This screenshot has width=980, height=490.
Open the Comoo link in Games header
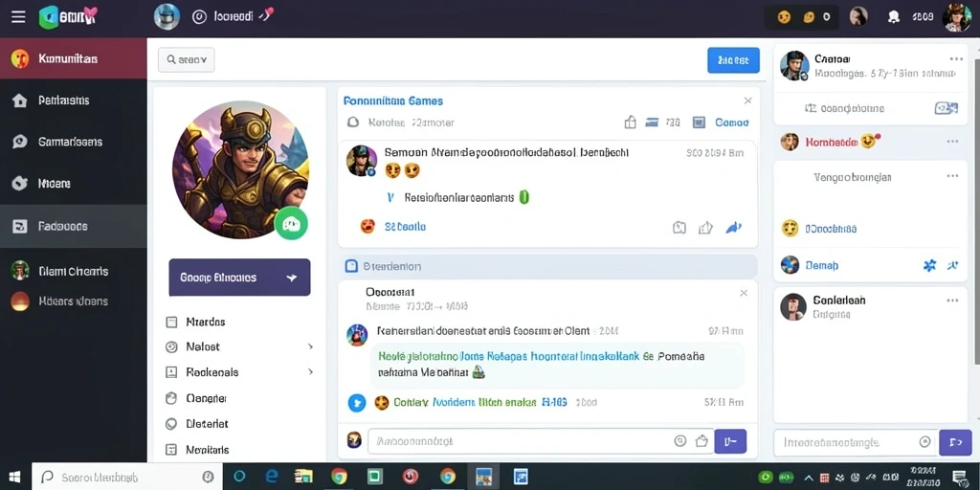pyautogui.click(x=731, y=122)
